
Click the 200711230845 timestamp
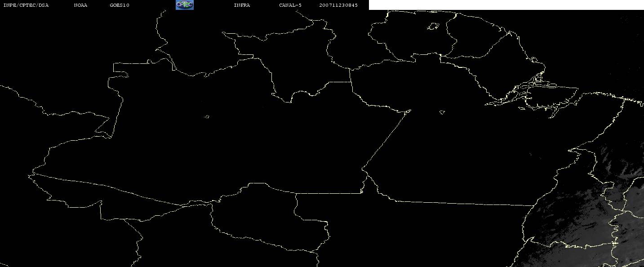coord(338,5)
